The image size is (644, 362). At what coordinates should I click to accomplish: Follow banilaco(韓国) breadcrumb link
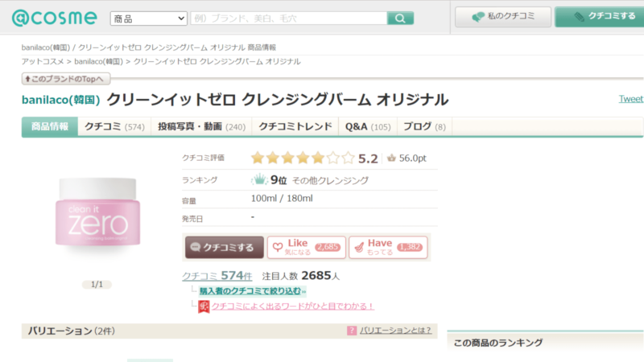click(98, 62)
